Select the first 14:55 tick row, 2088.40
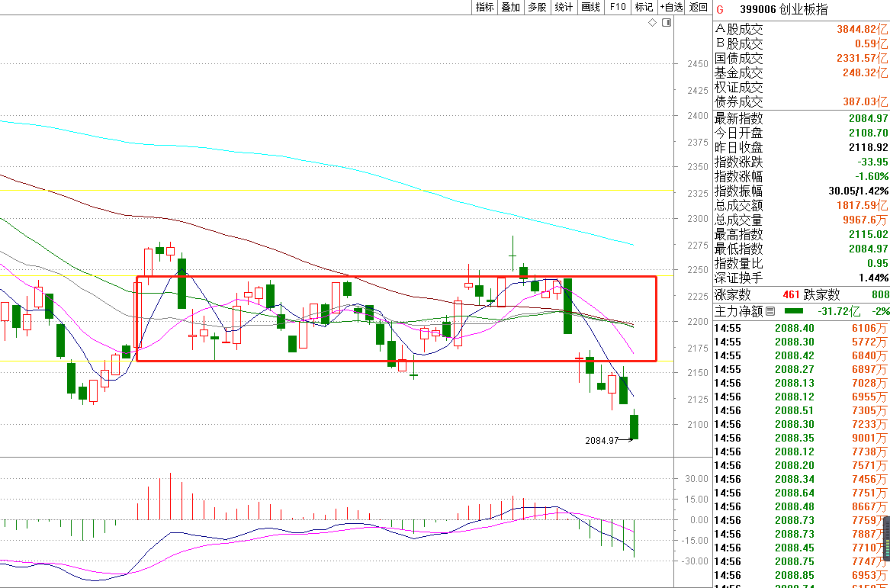The image size is (890, 588). (801, 328)
